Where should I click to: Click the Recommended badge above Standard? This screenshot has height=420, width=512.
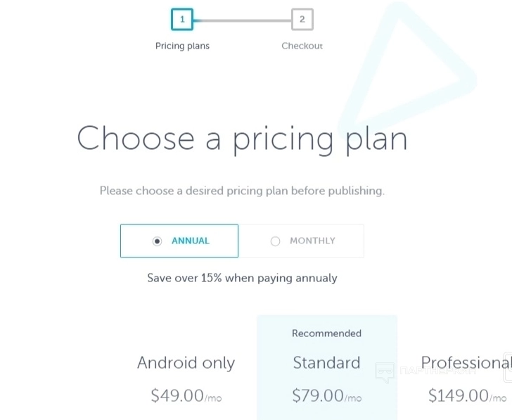(326, 333)
